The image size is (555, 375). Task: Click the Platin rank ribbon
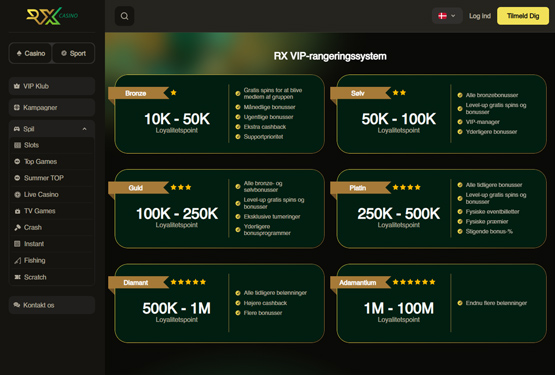coord(360,188)
